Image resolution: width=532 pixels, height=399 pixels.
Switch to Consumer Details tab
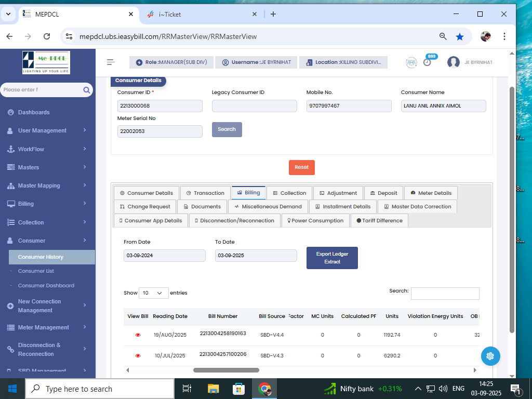click(146, 193)
